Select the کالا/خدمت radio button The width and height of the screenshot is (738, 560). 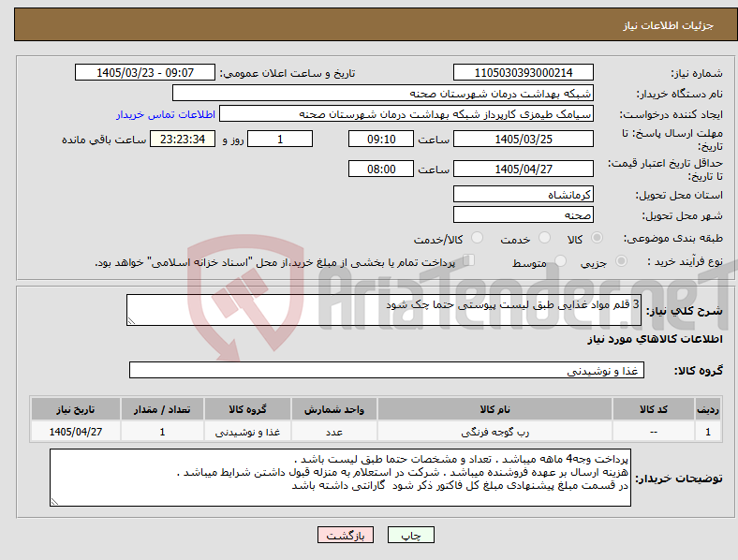pos(478,238)
